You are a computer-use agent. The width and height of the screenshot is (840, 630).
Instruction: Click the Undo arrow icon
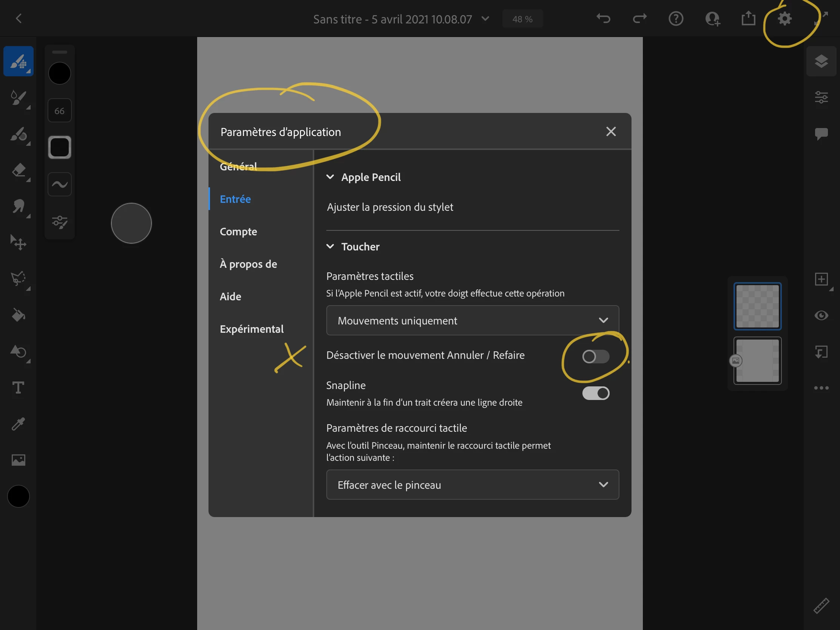coord(603,18)
